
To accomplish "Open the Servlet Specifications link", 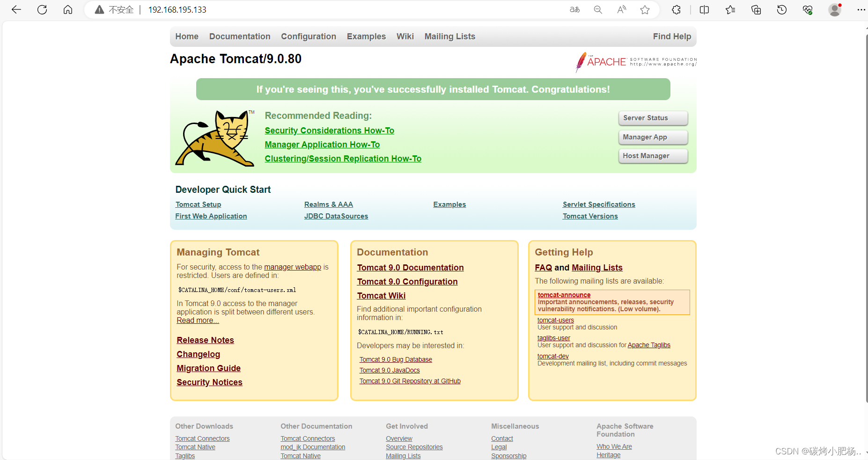I will click(x=599, y=204).
